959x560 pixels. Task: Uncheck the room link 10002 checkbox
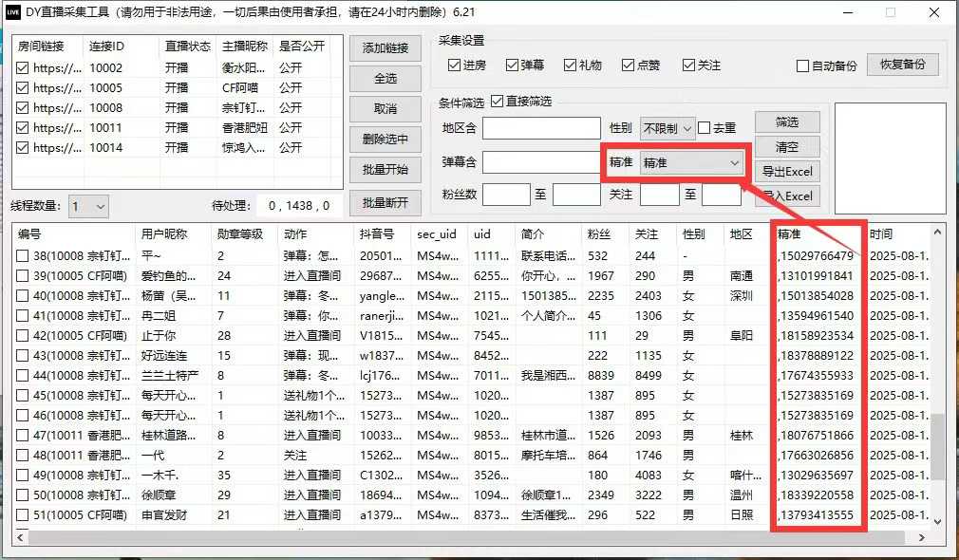(x=23, y=67)
